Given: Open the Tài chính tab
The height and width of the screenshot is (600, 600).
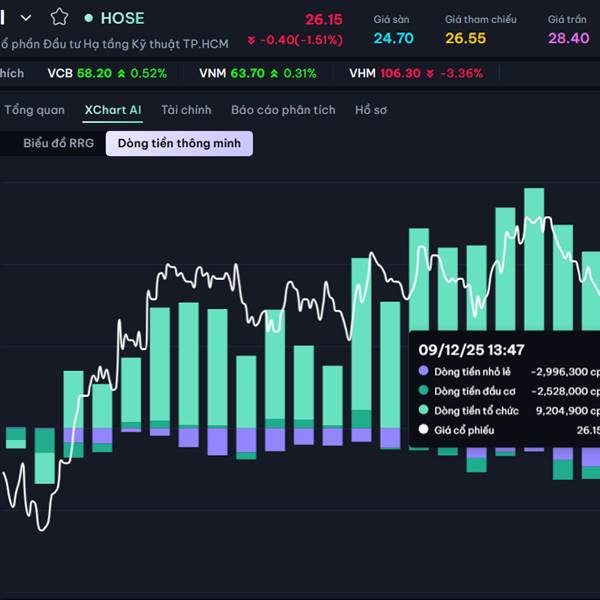Looking at the screenshot, I should 185,110.
